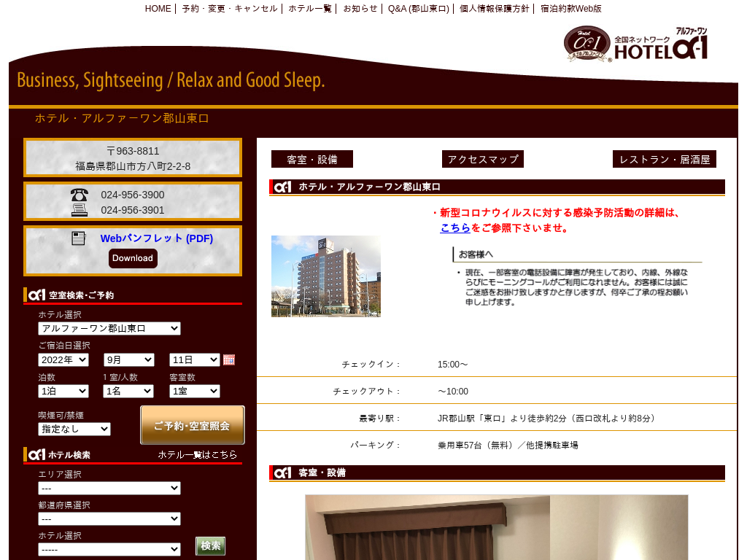Click the green 検索 button
This screenshot has width=747, height=560.
pyautogui.click(x=210, y=545)
